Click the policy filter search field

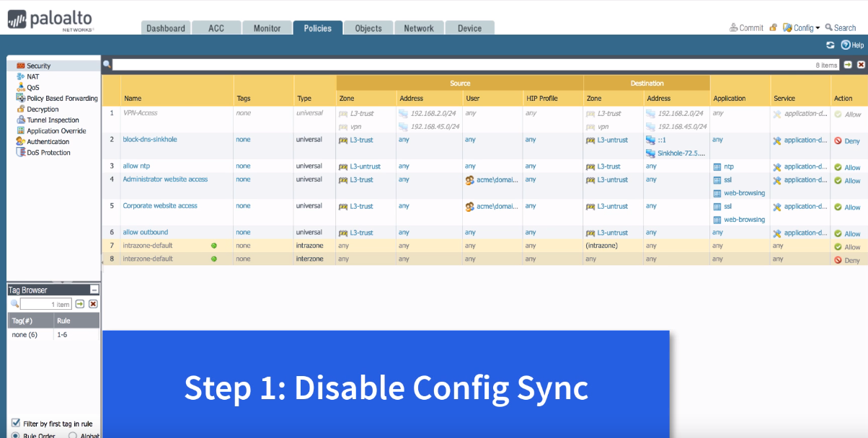pyautogui.click(x=461, y=65)
